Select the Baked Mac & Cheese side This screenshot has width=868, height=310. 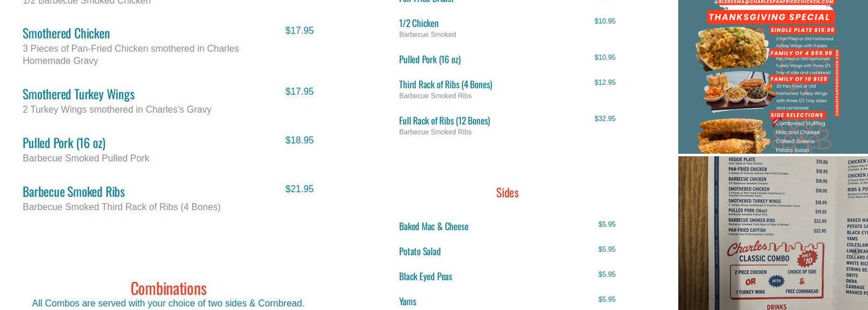click(x=433, y=226)
